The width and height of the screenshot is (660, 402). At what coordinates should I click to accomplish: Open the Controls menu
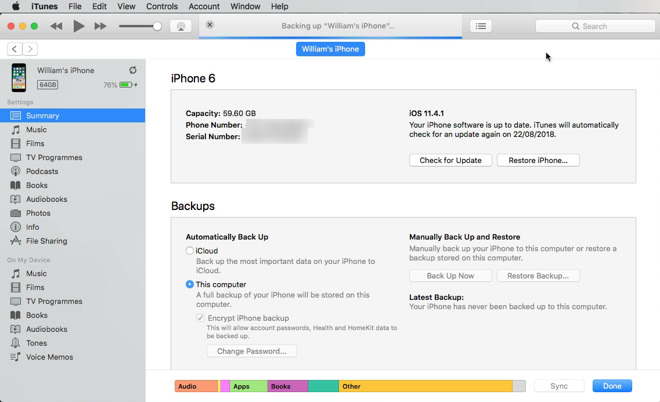[x=162, y=6]
